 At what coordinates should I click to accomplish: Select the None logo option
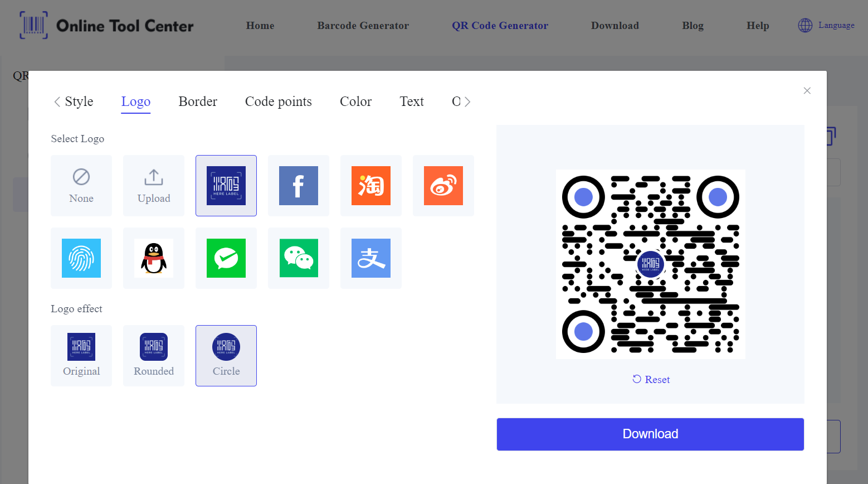pyautogui.click(x=81, y=186)
